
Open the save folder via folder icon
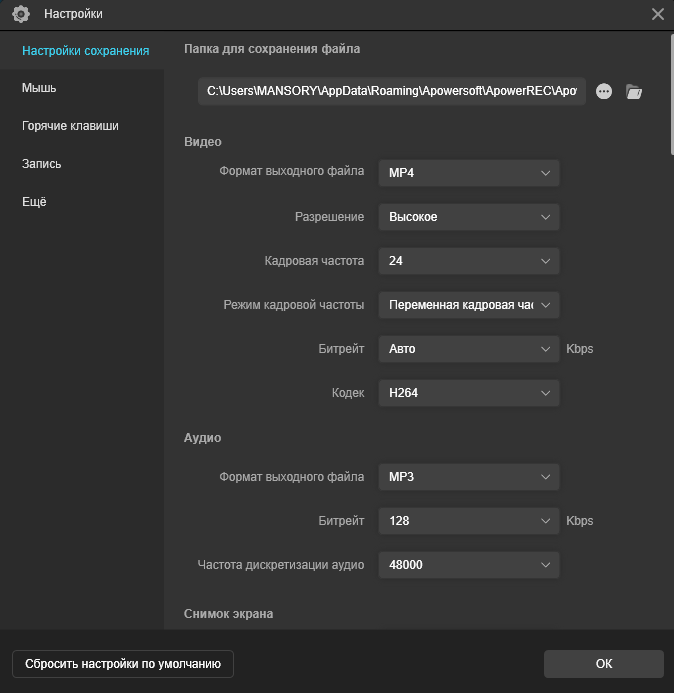[x=634, y=91]
